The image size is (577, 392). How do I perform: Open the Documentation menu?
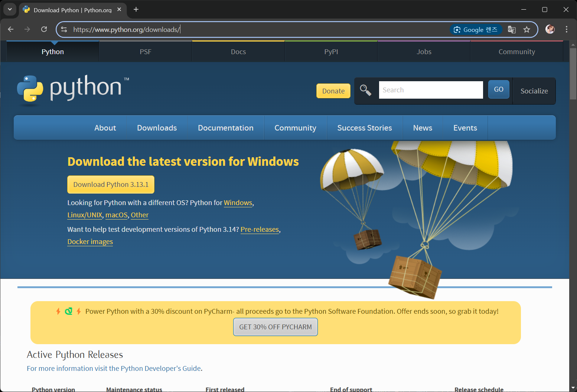[x=226, y=128]
